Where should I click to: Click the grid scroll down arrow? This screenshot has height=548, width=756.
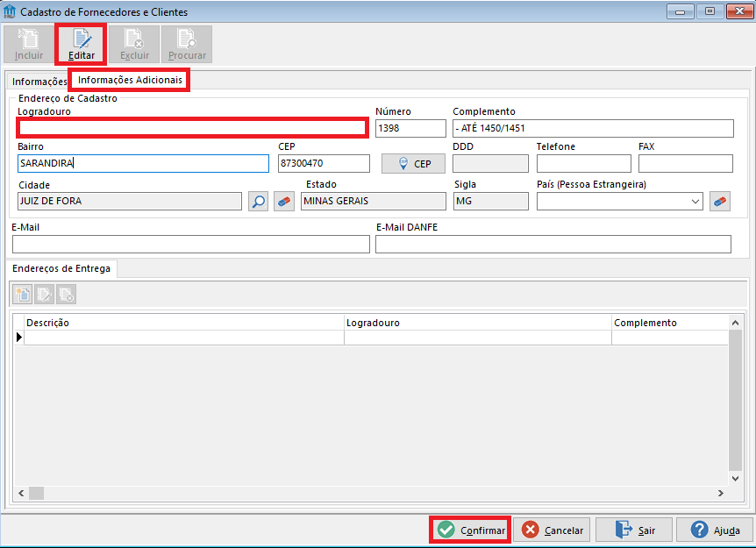(735, 479)
